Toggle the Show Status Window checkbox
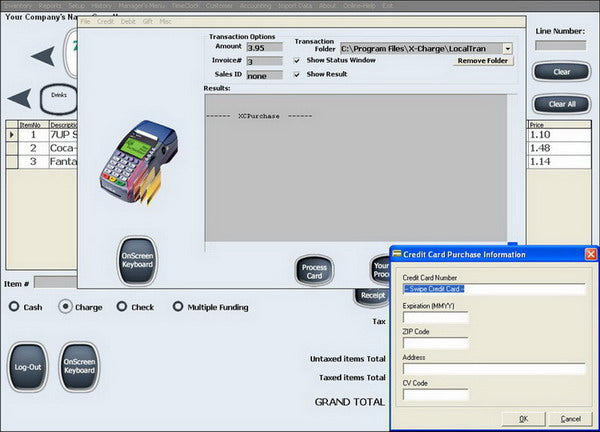This screenshot has height=432, width=600. (297, 60)
